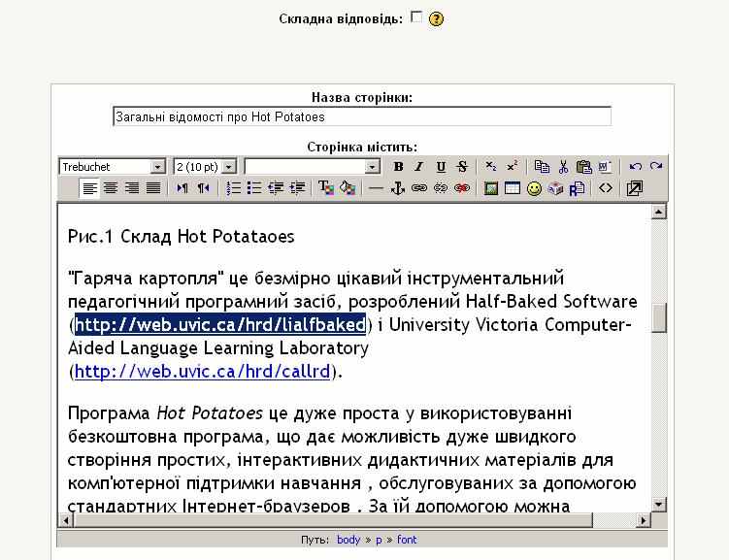Open the font size 2 (10 pt) dropdown

[x=205, y=166]
